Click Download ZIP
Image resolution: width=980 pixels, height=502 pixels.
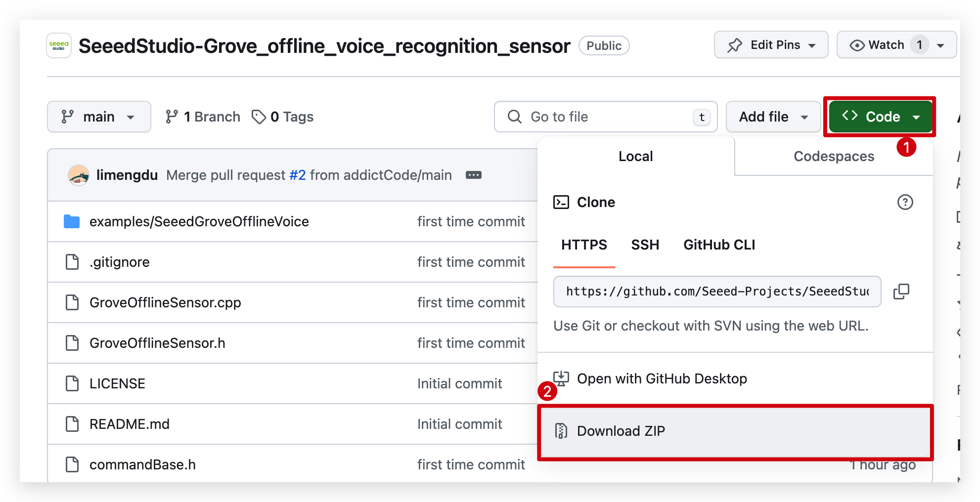tap(735, 431)
